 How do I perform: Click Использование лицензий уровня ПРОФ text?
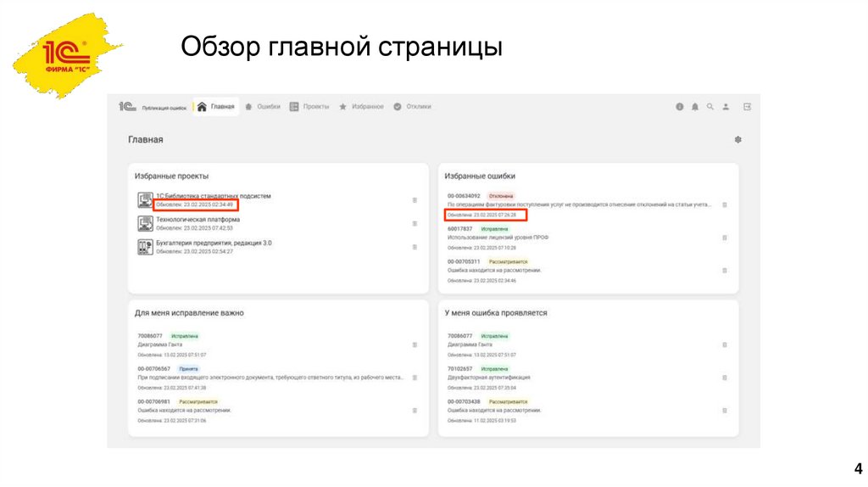(x=498, y=237)
